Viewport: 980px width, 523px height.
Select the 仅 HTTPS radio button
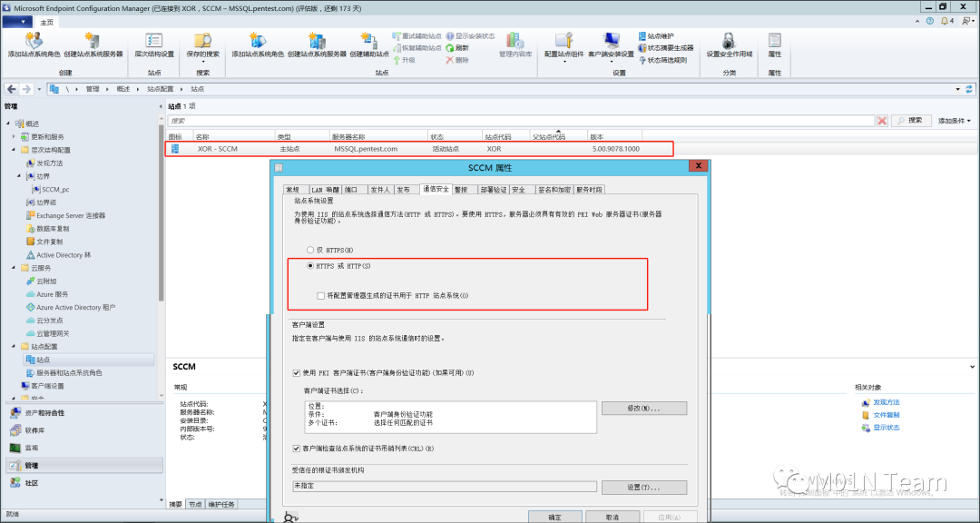[x=310, y=251]
